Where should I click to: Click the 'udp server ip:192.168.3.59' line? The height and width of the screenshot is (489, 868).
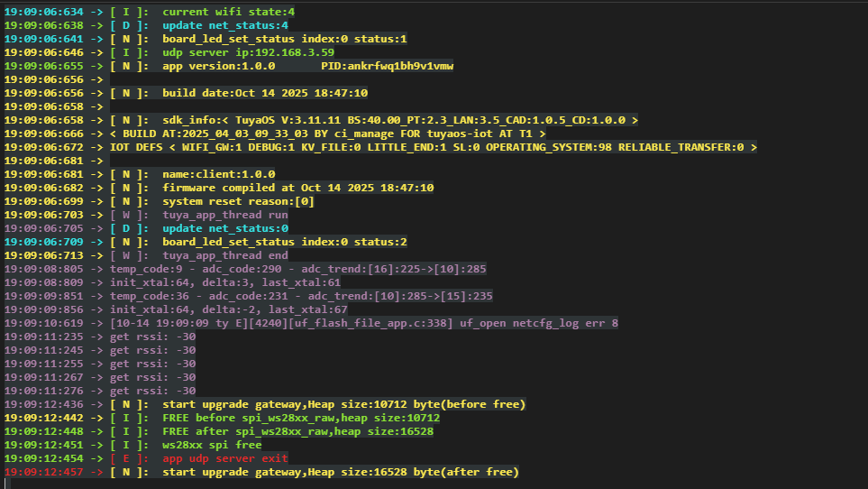click(x=248, y=52)
